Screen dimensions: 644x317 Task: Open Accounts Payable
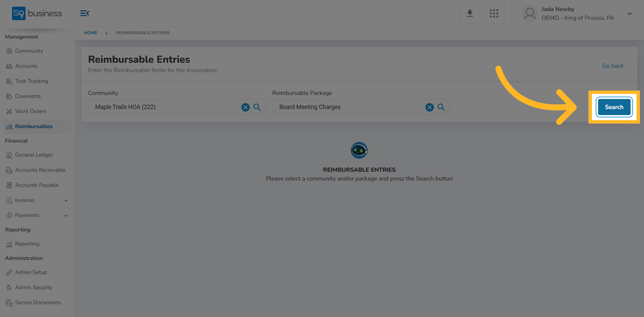coord(37,185)
